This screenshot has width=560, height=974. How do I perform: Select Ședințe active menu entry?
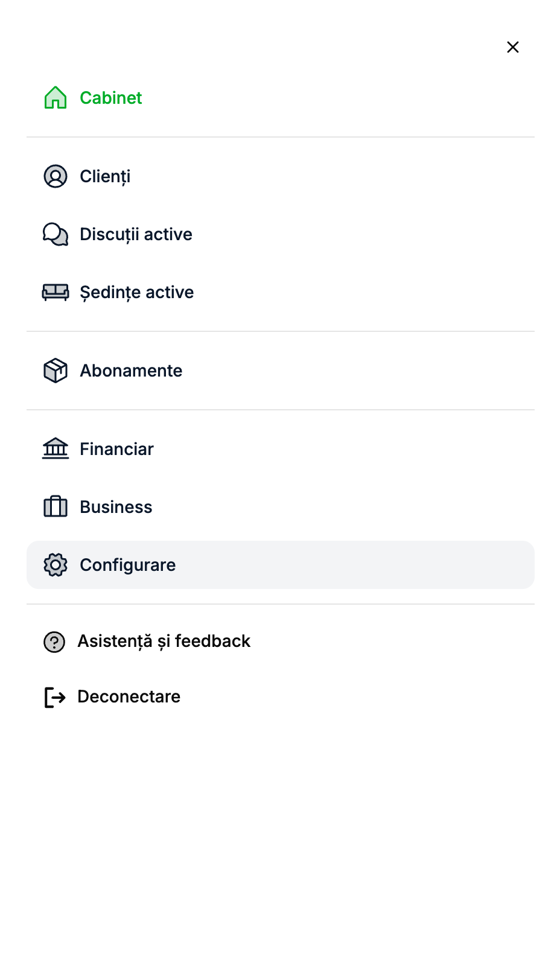tap(136, 292)
